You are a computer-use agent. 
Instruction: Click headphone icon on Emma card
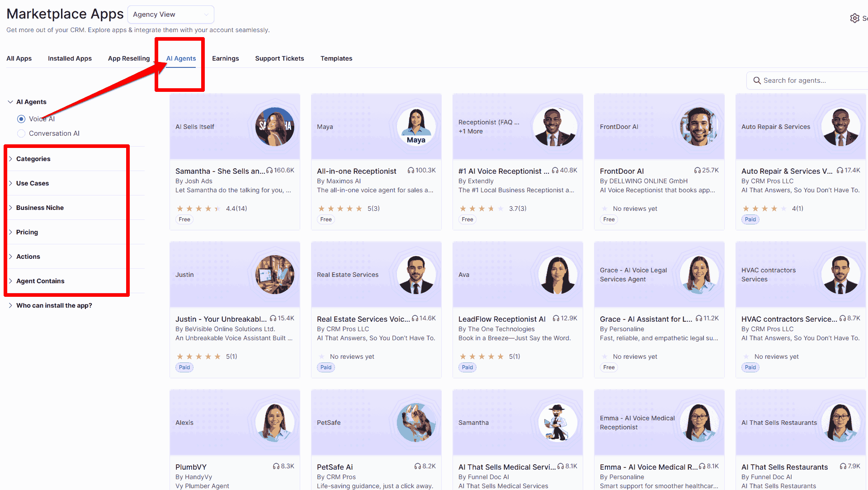pos(702,466)
